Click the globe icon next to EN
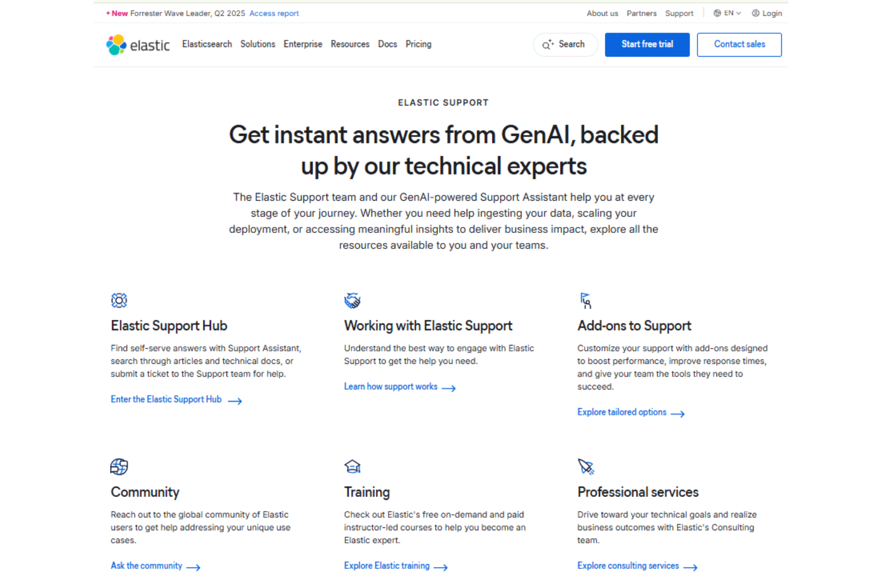 tap(717, 13)
